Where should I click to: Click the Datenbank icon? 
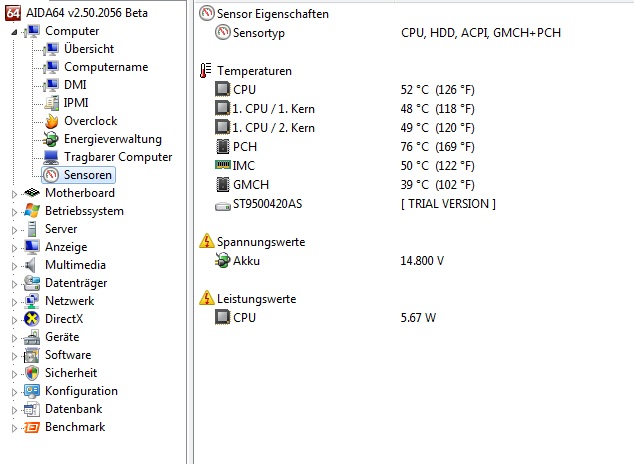(32, 409)
